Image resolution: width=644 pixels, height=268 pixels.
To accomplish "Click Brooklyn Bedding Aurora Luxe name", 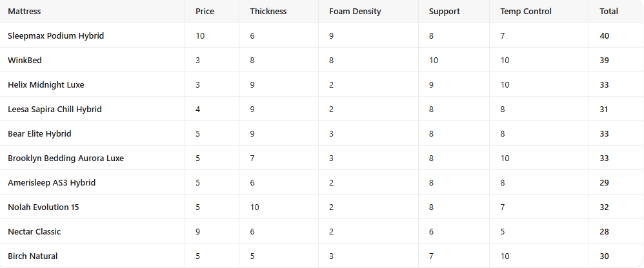I will (x=66, y=158).
